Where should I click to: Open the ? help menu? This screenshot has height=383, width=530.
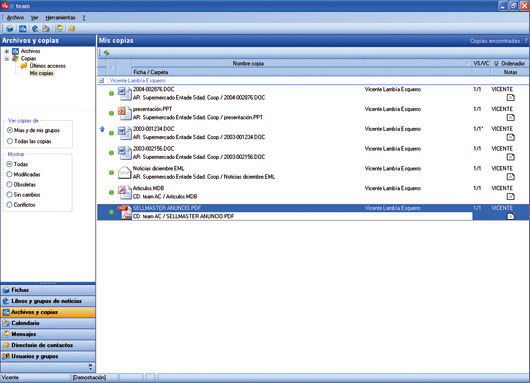[x=84, y=18]
